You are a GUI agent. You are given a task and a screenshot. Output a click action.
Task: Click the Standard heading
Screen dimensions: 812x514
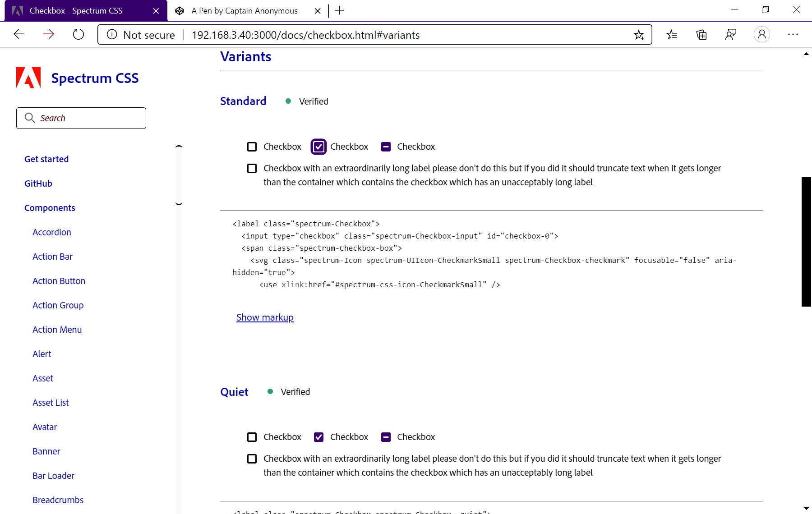(243, 101)
